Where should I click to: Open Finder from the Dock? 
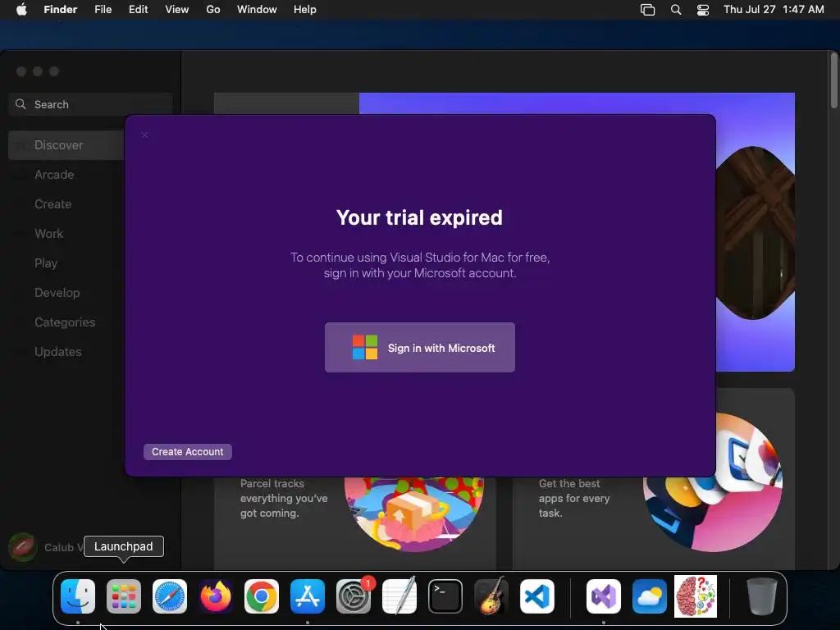tap(78, 596)
